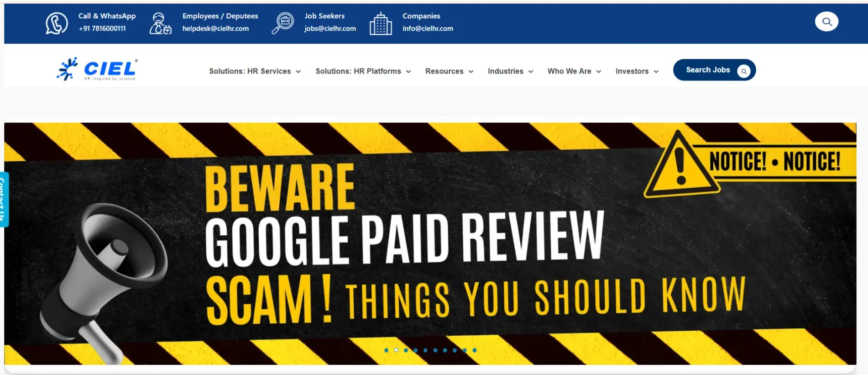Expand the Industries dropdown

click(510, 71)
